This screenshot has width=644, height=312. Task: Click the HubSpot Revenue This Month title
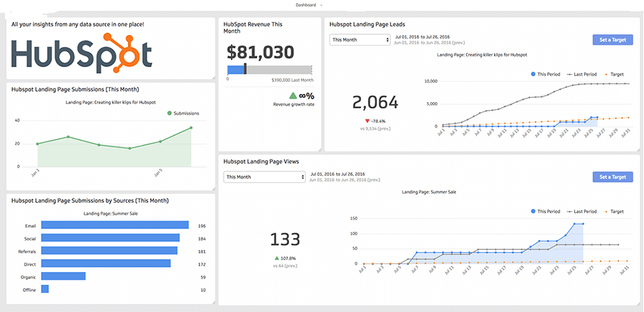pyautogui.click(x=253, y=27)
